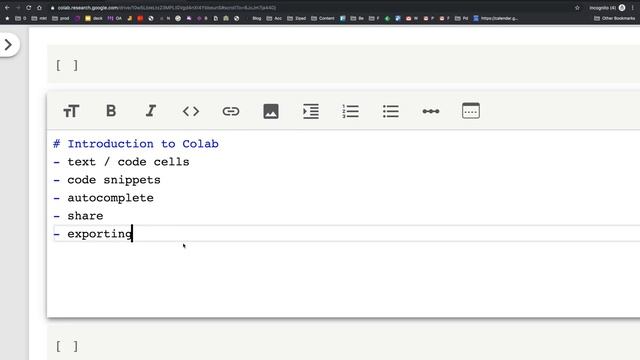Open the Chrome three-dot menu
This screenshot has height=360, width=640.
pos(633,8)
